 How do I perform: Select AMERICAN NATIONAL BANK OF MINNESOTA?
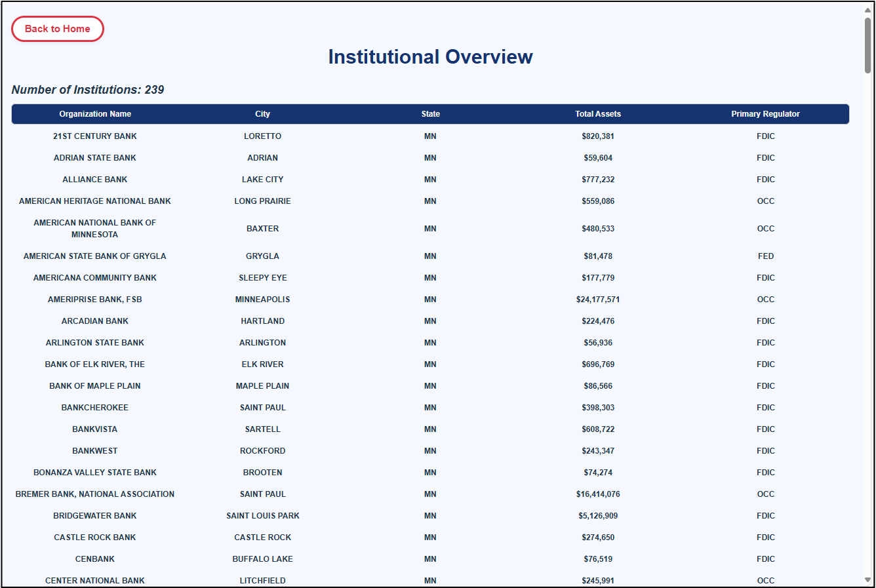click(x=95, y=229)
